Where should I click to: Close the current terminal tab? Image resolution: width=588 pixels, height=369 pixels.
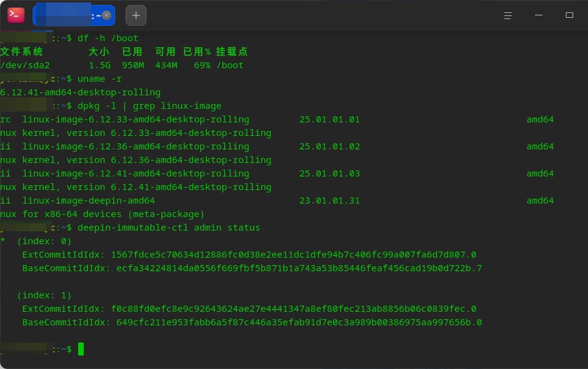click(x=107, y=15)
